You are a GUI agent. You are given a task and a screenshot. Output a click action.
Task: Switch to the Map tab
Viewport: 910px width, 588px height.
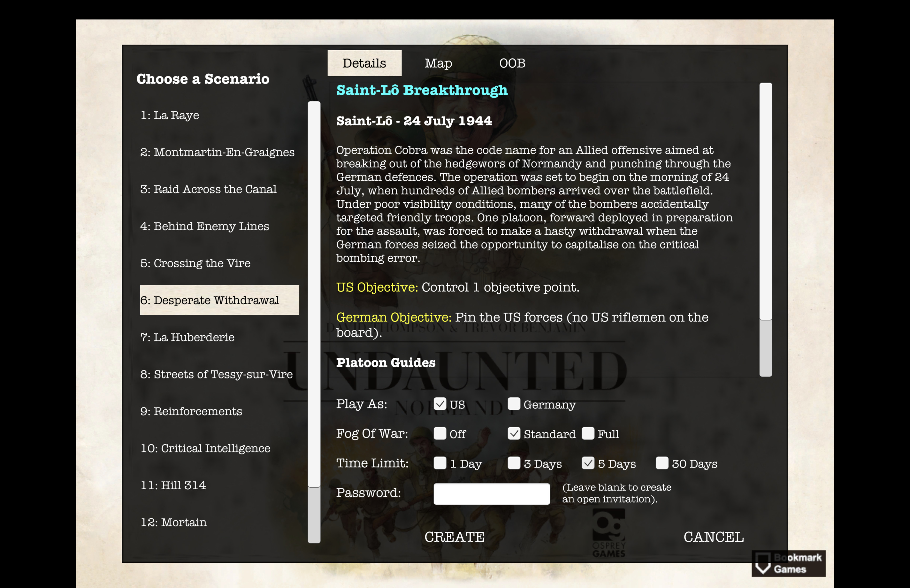(x=438, y=63)
